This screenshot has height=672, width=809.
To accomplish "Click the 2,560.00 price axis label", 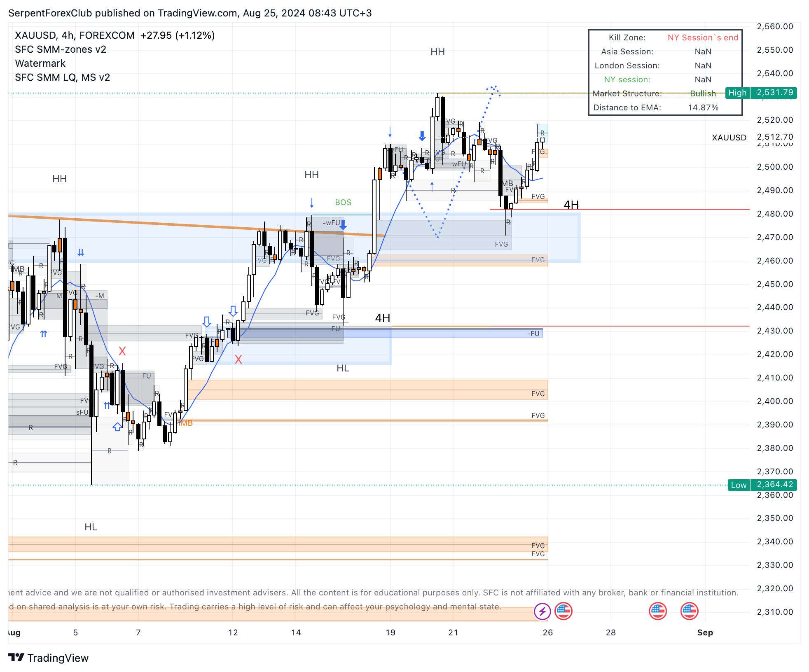I will (775, 26).
